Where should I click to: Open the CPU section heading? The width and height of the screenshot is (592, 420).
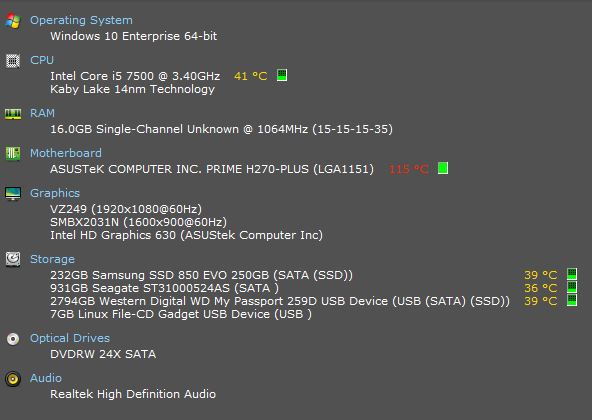click(x=42, y=60)
